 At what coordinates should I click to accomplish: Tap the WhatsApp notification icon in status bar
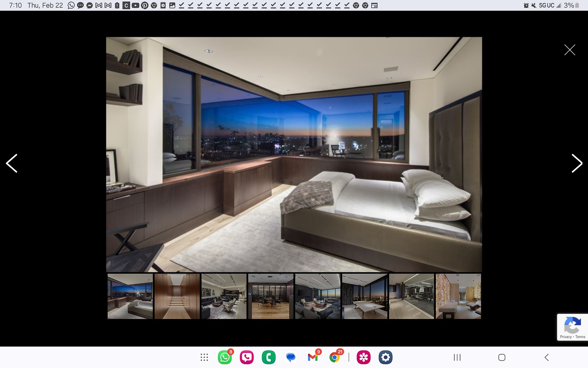point(71,6)
